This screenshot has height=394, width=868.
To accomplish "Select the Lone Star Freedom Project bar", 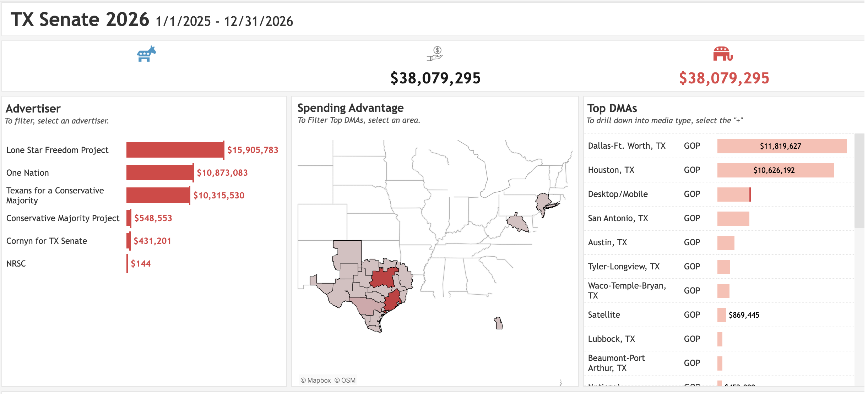I will [x=175, y=150].
